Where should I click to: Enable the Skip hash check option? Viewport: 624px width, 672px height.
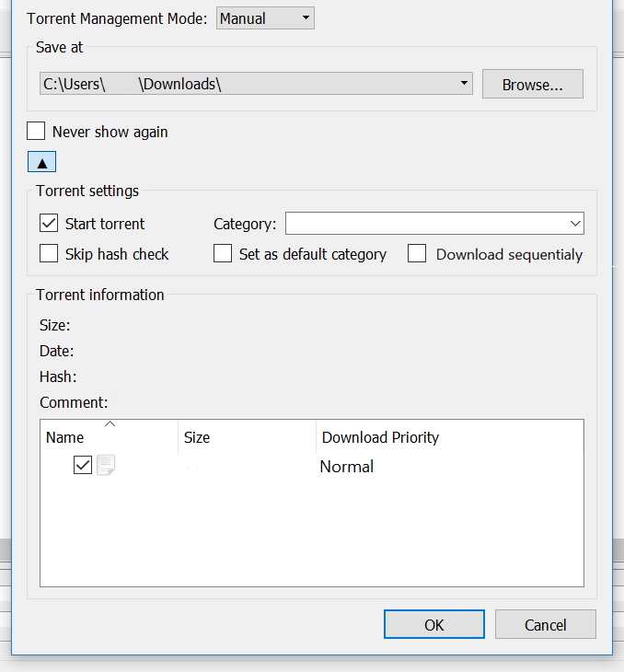coord(49,253)
